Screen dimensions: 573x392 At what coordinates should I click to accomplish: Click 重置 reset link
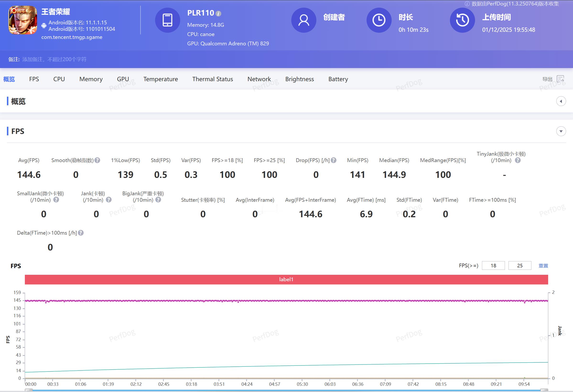coord(543,266)
